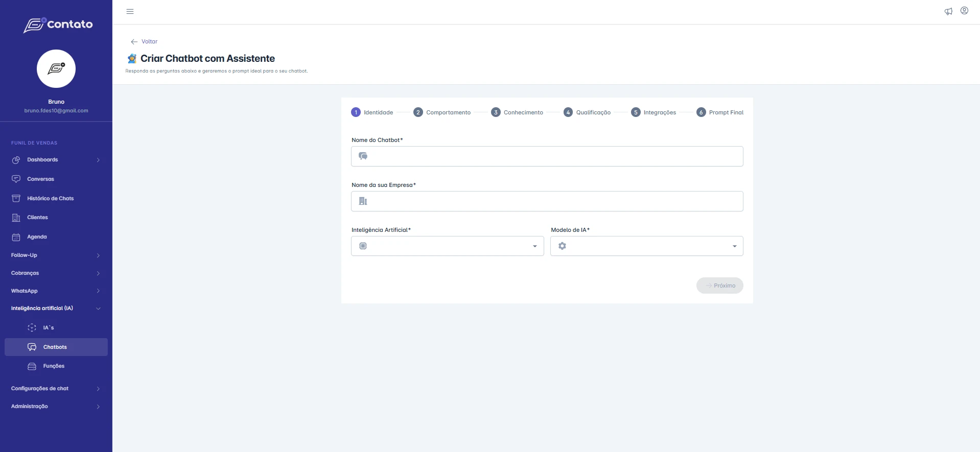Open the Funções submenu item
The width and height of the screenshot is (980, 452).
pyautogui.click(x=56, y=366)
